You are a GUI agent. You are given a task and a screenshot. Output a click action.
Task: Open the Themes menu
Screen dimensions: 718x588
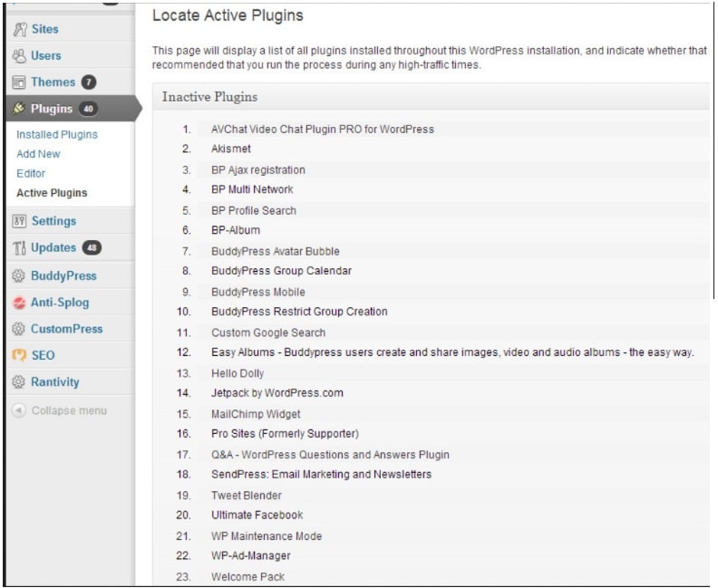(x=53, y=82)
